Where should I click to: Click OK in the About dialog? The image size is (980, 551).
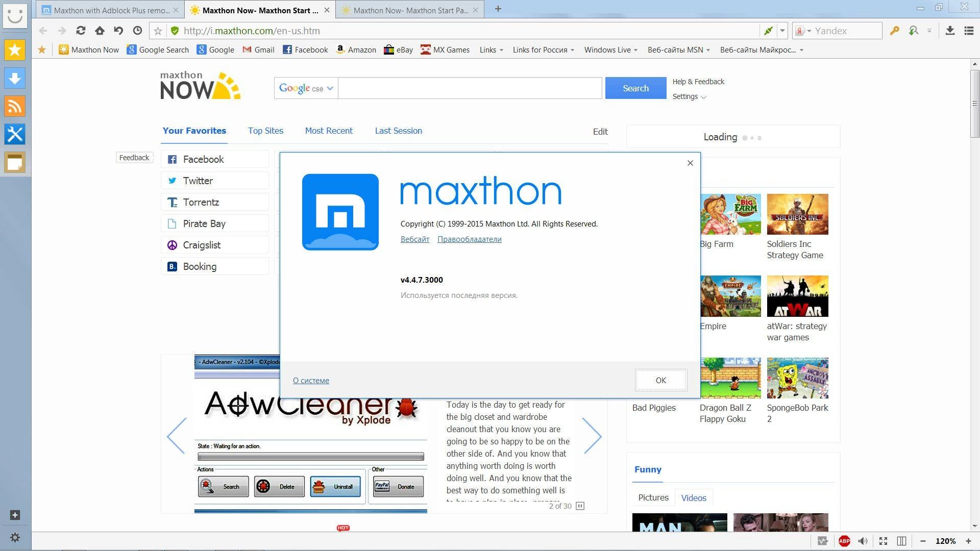click(x=660, y=380)
